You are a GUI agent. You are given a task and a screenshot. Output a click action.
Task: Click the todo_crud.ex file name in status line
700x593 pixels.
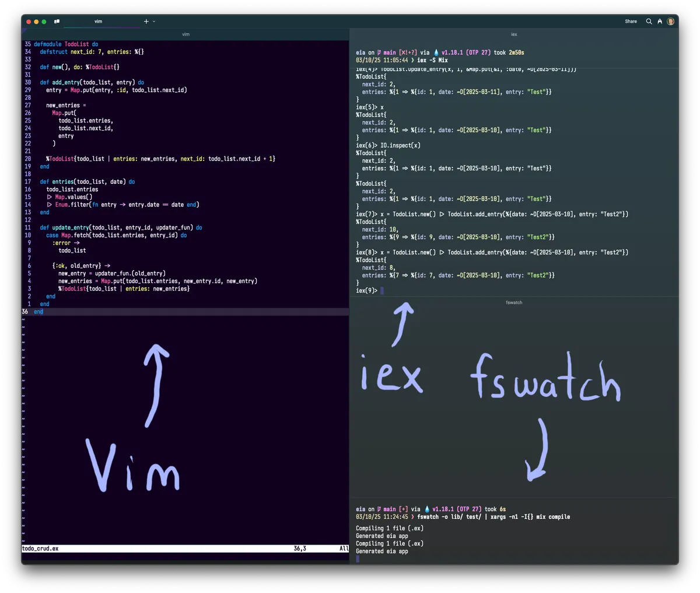tap(40, 549)
